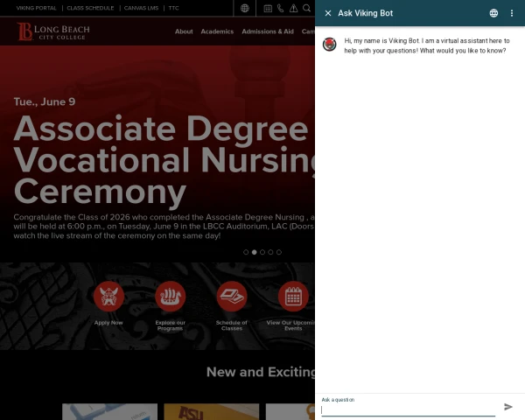Open the About menu
The image size is (525, 420).
[184, 31]
